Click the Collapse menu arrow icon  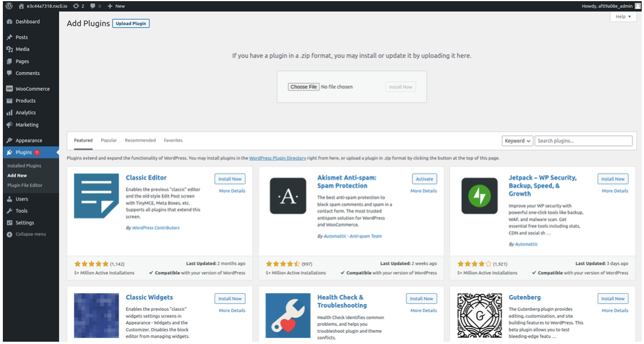click(x=10, y=234)
